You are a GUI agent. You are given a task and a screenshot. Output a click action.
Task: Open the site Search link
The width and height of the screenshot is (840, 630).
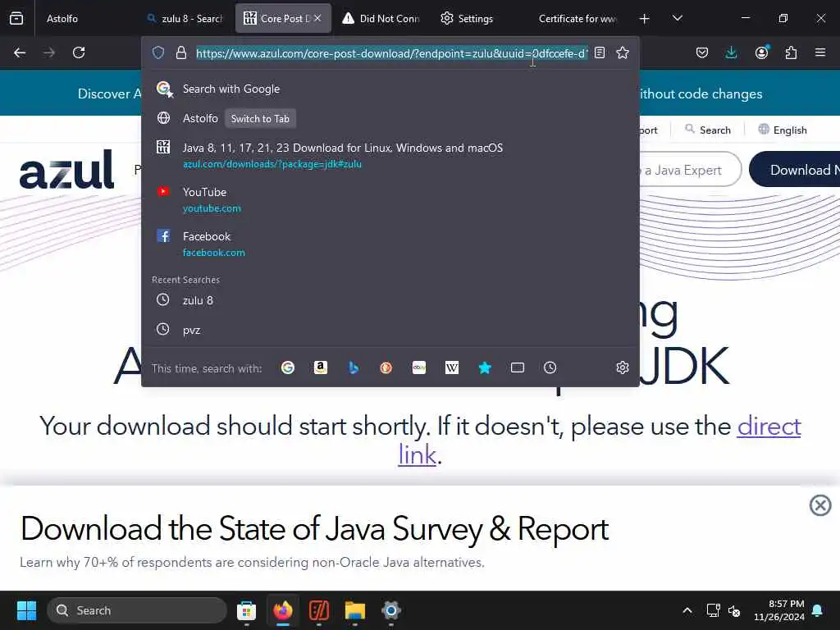[x=708, y=130]
